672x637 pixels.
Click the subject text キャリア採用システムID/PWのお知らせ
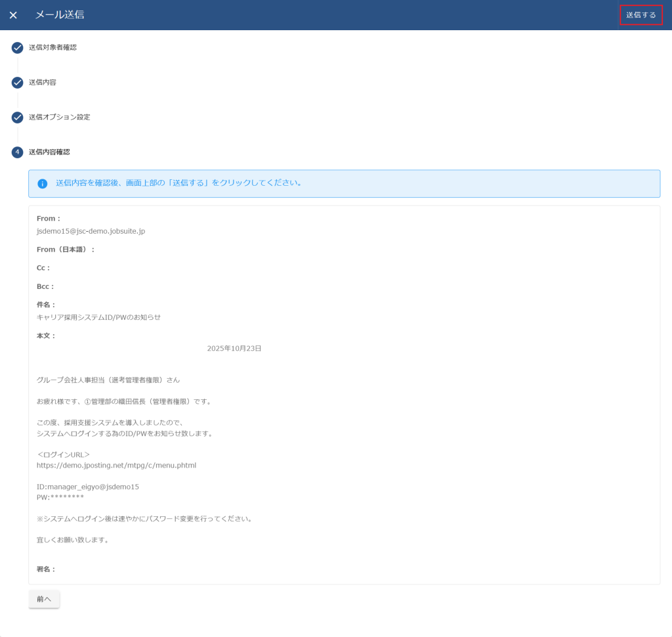point(98,317)
